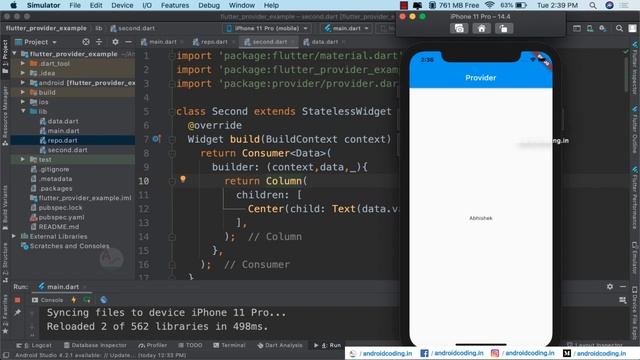Click the Console tab in the Run panel
This screenshot has height=360, width=640.
point(47,300)
